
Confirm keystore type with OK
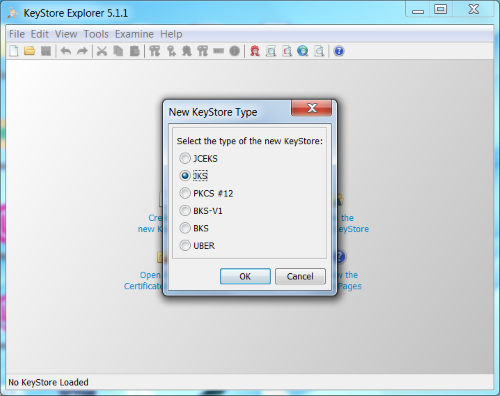coord(245,276)
